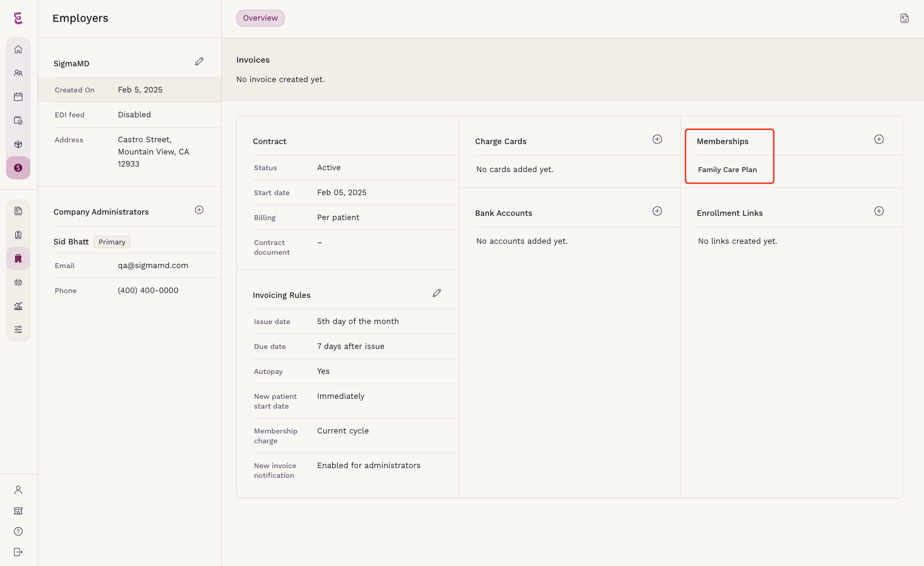Click the Castro Street address text
Screen dimensions: 924x566
(154, 152)
